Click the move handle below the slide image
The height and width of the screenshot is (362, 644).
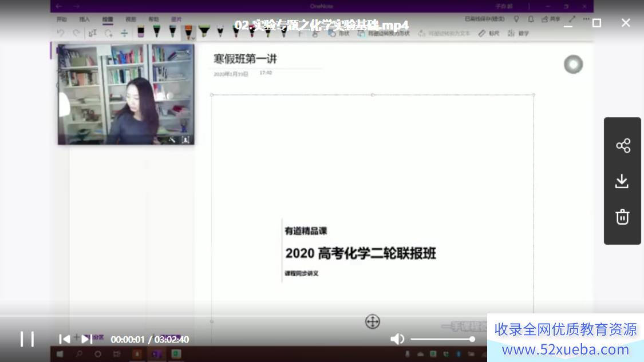click(373, 322)
